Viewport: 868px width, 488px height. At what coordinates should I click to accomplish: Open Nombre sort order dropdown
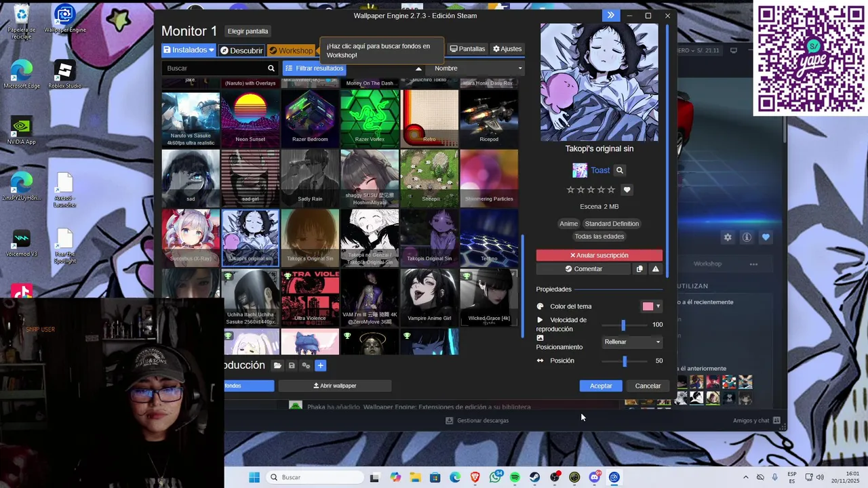(x=478, y=68)
